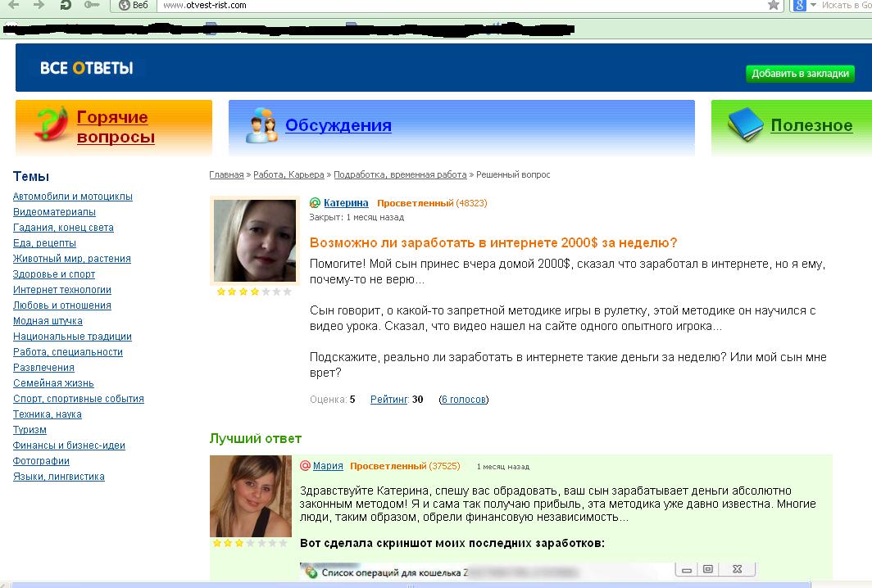Open the 'Модная штучка' topic
The width and height of the screenshot is (872, 588).
48,321
